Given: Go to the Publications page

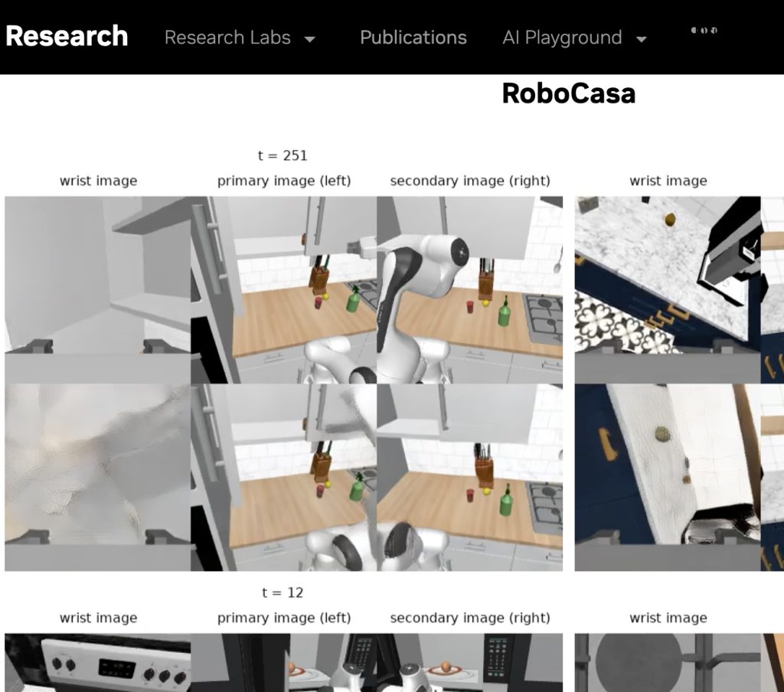Looking at the screenshot, I should coord(413,38).
